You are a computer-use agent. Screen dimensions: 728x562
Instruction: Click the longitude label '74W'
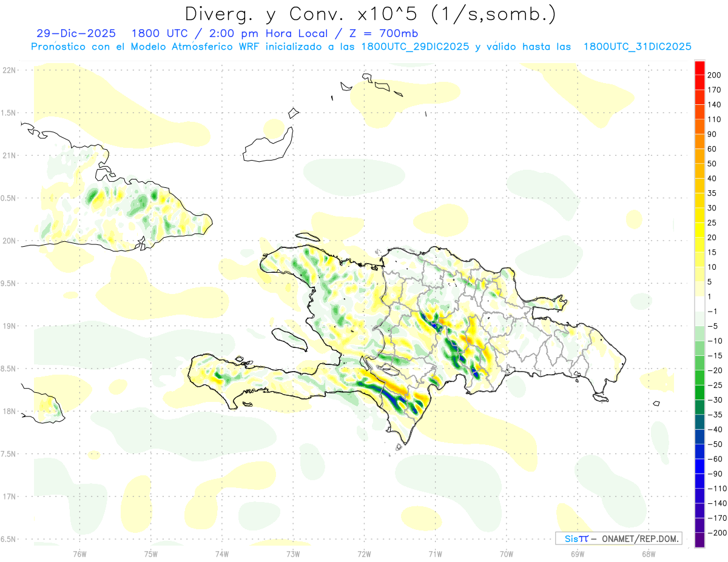(222, 554)
